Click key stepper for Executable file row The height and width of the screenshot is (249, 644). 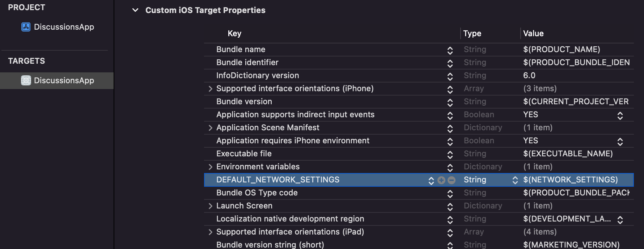click(450, 155)
